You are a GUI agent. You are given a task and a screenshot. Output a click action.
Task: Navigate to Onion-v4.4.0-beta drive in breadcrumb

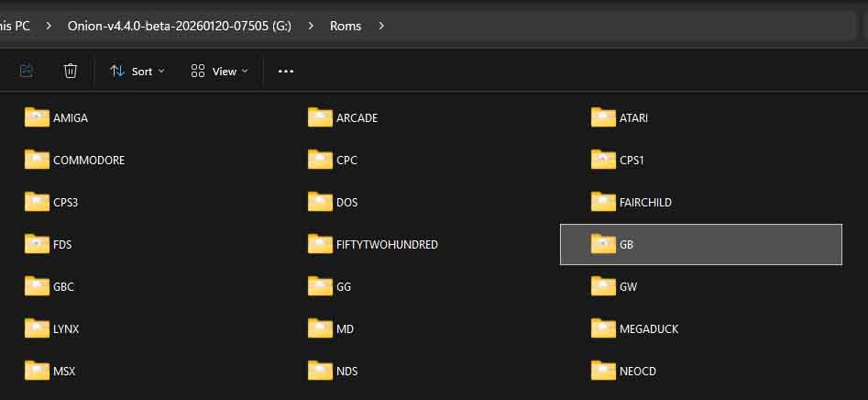coord(180,26)
